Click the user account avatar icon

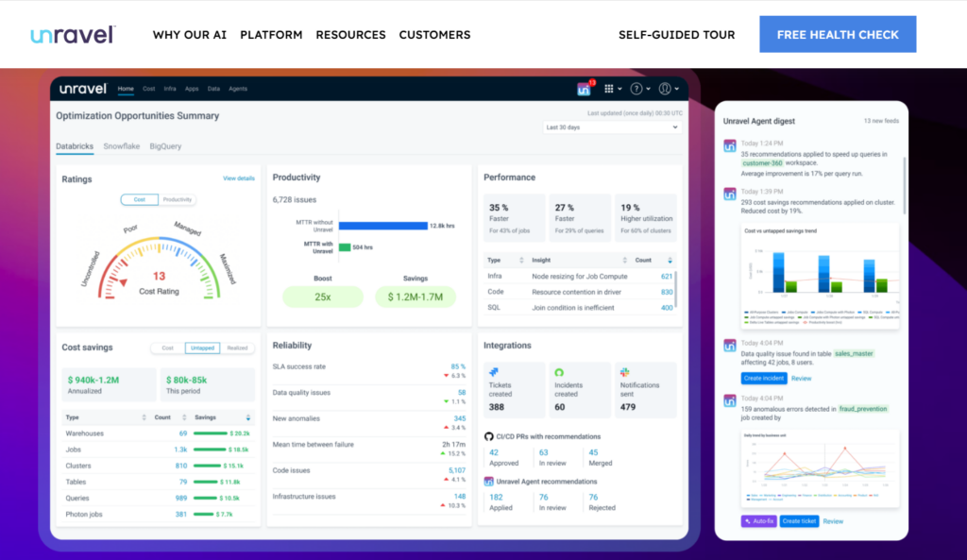click(665, 89)
